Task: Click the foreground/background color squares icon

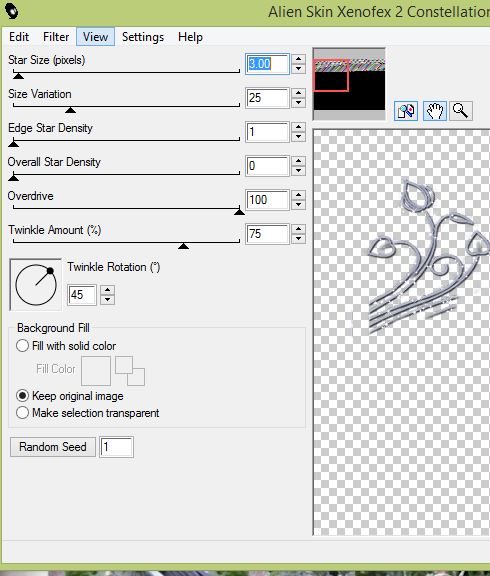Action: (130, 371)
